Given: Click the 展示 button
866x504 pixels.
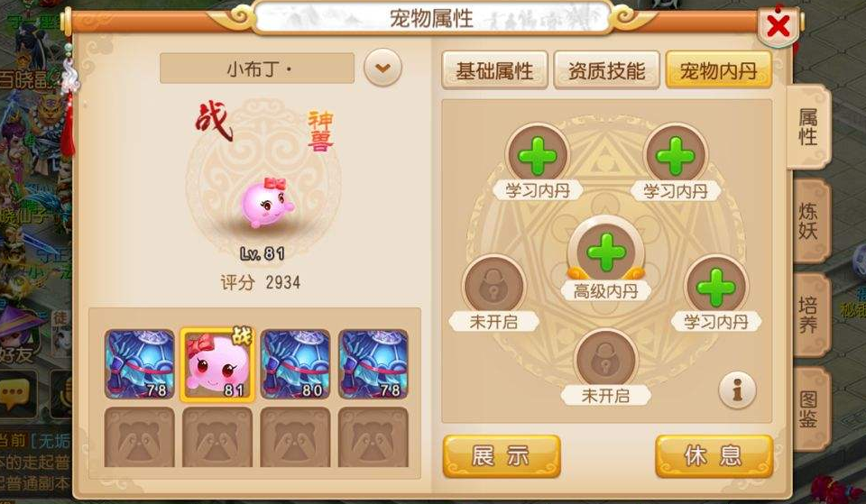Looking at the screenshot, I should 502,456.
